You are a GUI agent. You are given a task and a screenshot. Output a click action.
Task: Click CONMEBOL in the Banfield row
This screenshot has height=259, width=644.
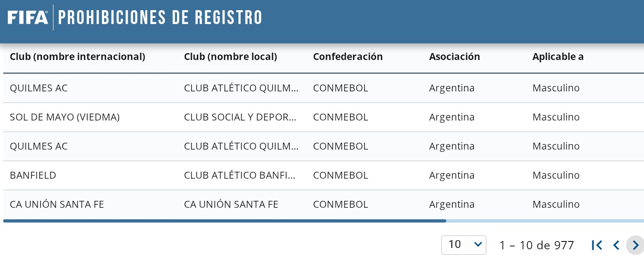(341, 175)
